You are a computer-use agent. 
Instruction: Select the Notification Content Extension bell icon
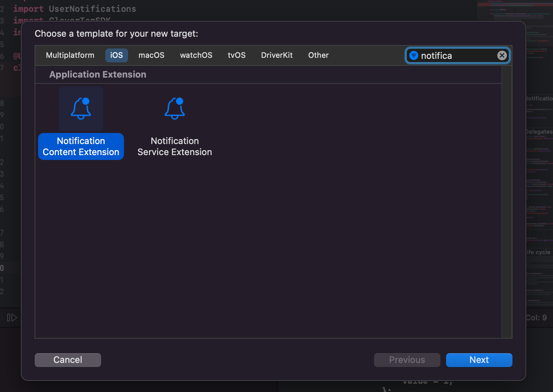coord(81,108)
